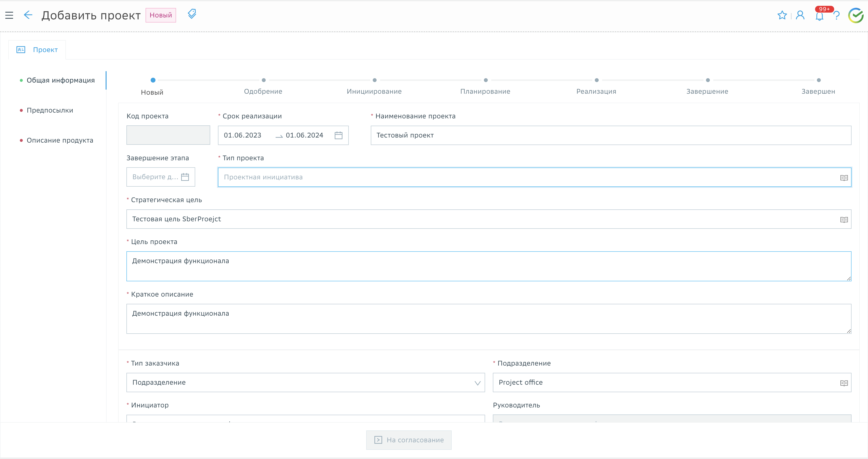
Task: Select Предпосылки section in sidebar
Action: [50, 110]
